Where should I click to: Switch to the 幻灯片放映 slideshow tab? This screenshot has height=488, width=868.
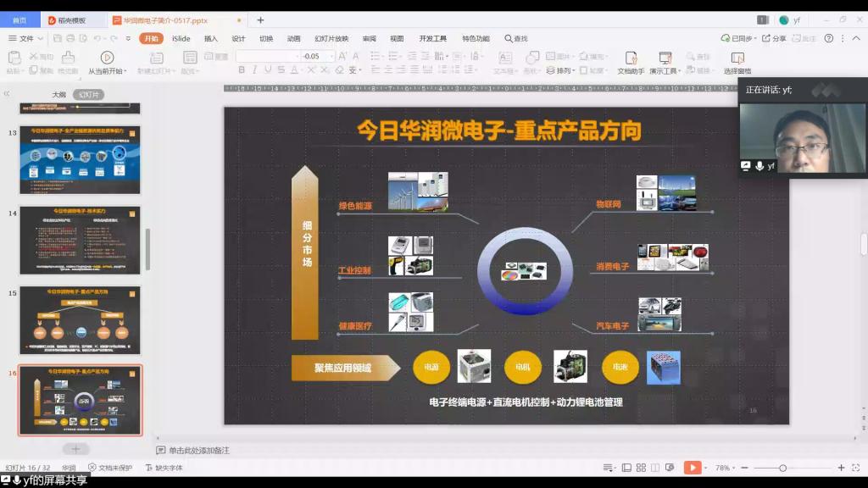331,38
